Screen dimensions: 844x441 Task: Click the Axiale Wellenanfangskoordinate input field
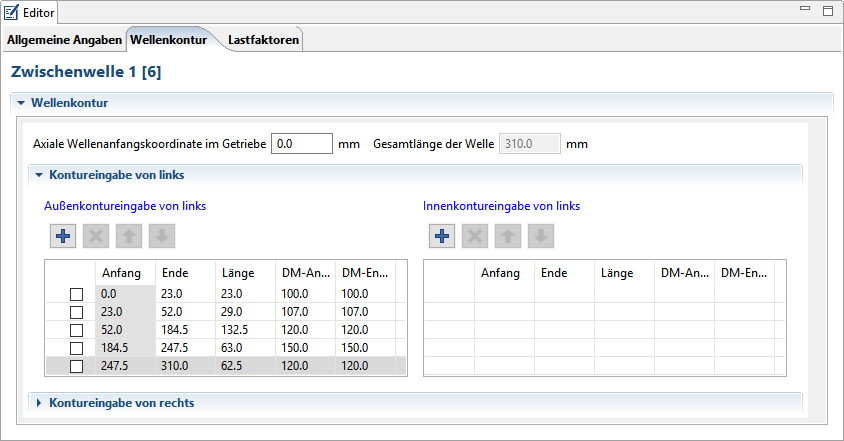coord(301,143)
